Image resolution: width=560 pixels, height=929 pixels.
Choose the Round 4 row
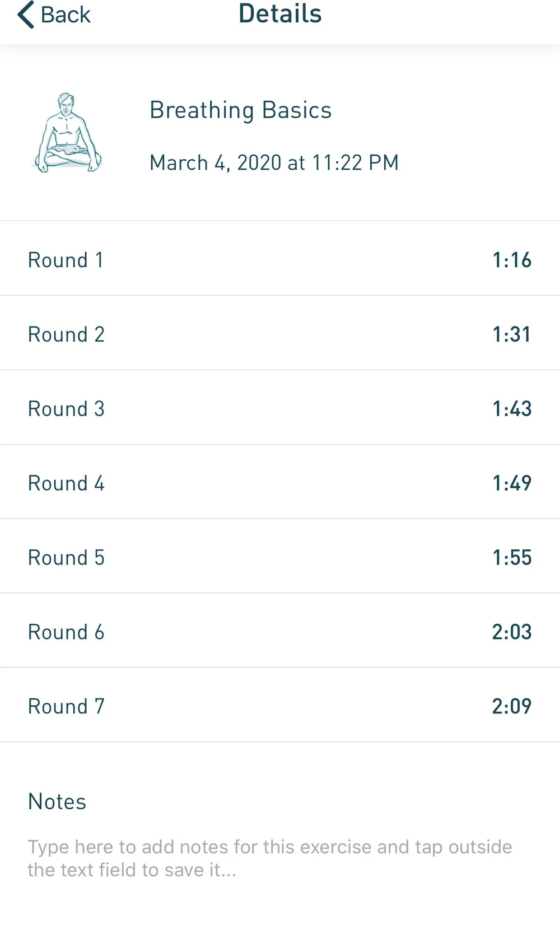(280, 482)
